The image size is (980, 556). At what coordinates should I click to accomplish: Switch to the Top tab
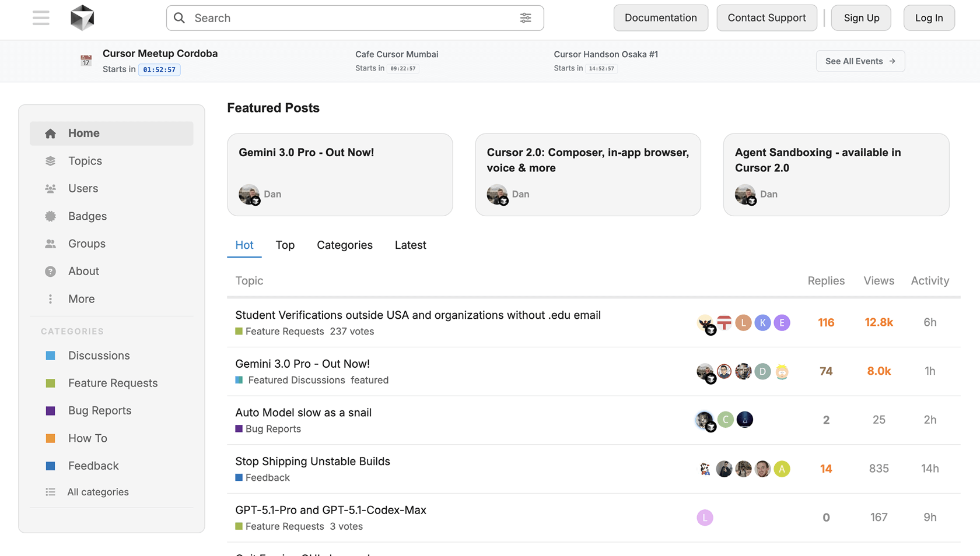(x=285, y=245)
